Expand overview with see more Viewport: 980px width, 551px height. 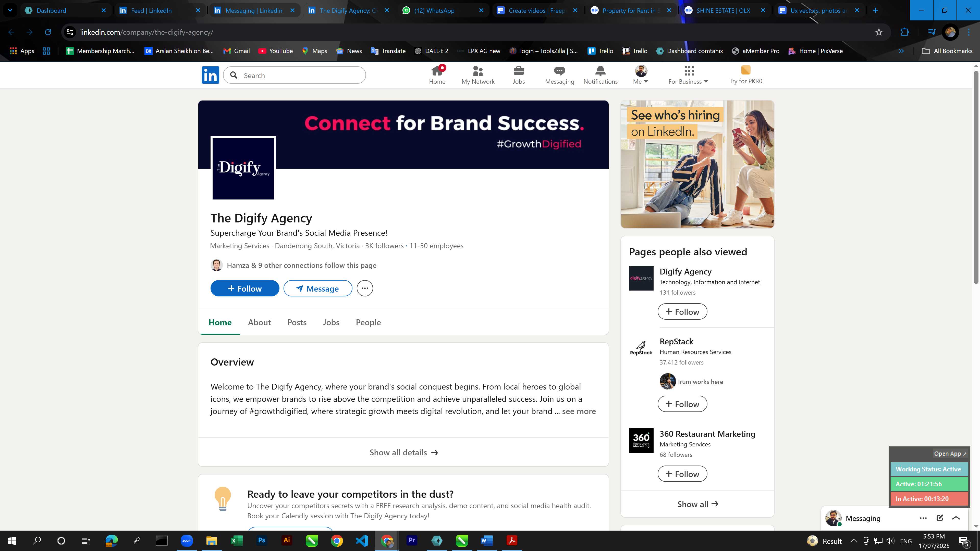pos(579,411)
